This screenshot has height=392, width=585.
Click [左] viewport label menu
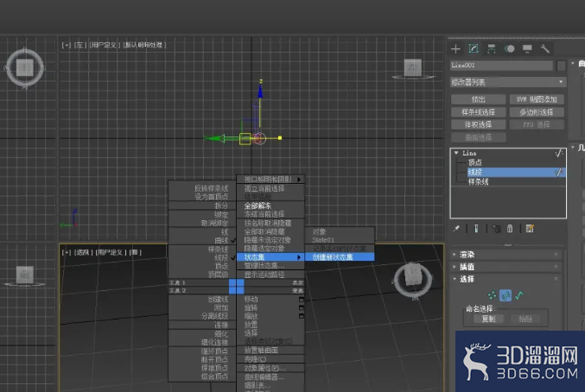(x=80, y=45)
